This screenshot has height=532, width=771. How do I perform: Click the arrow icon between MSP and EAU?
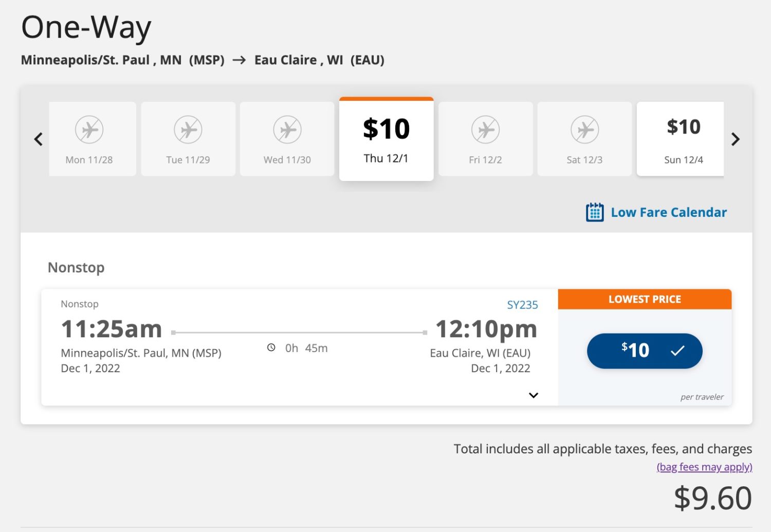[238, 60]
